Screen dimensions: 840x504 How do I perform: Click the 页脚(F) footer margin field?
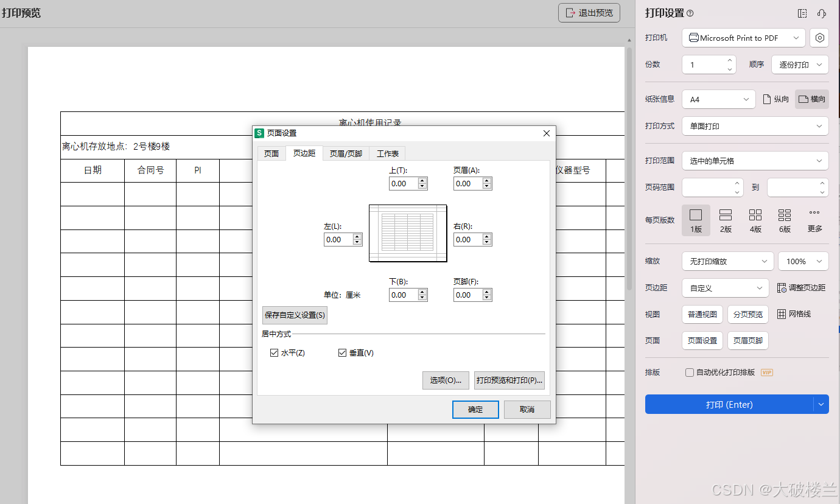point(467,295)
